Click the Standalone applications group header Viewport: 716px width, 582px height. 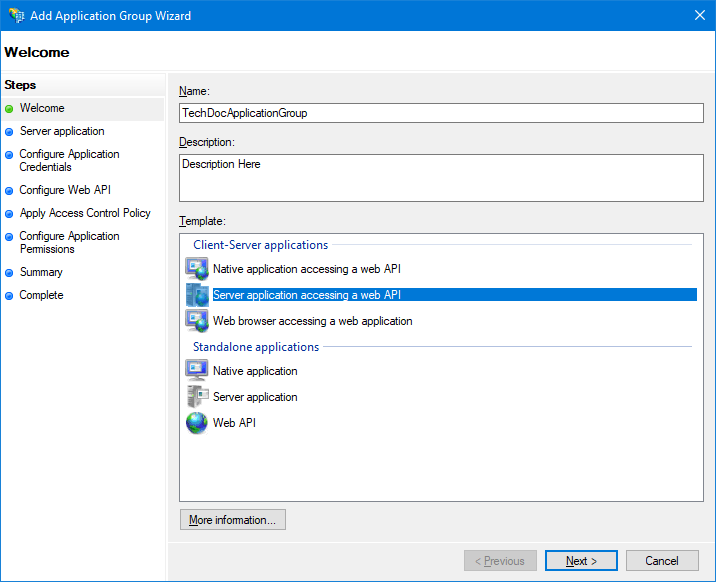(256, 347)
